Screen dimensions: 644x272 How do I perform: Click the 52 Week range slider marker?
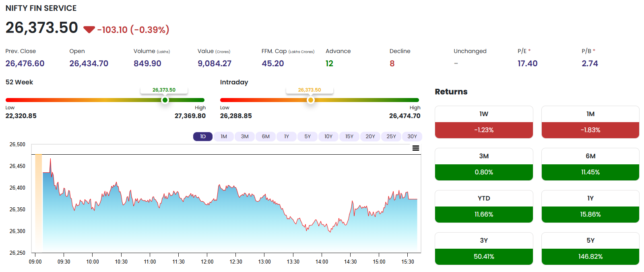(165, 100)
